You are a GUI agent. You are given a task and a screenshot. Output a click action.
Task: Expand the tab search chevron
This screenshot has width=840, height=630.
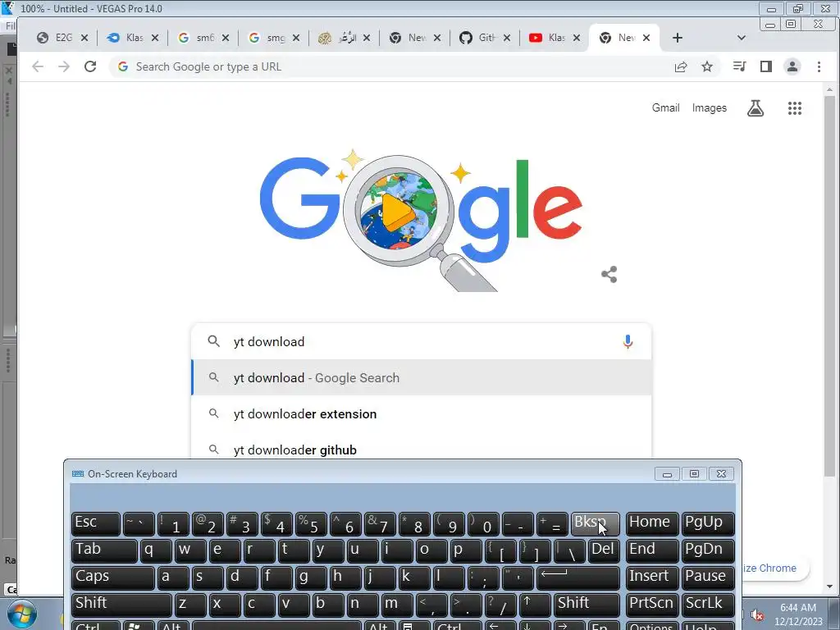(x=742, y=38)
